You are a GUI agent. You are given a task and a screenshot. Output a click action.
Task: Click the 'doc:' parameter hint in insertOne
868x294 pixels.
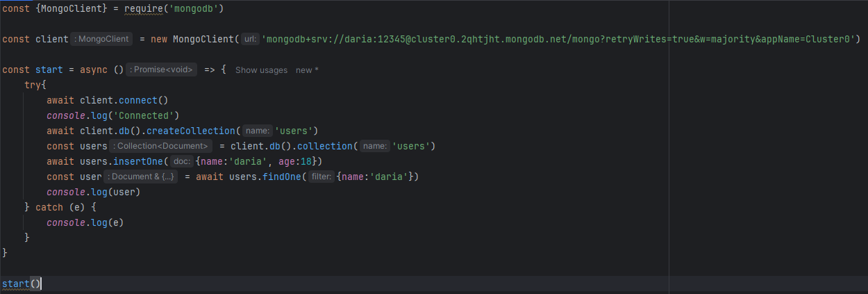point(181,161)
